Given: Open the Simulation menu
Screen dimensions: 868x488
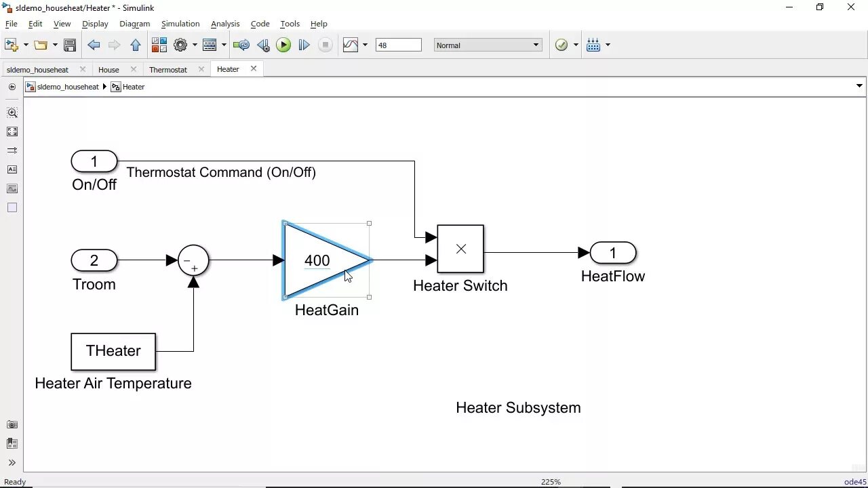Looking at the screenshot, I should pyautogui.click(x=180, y=24).
